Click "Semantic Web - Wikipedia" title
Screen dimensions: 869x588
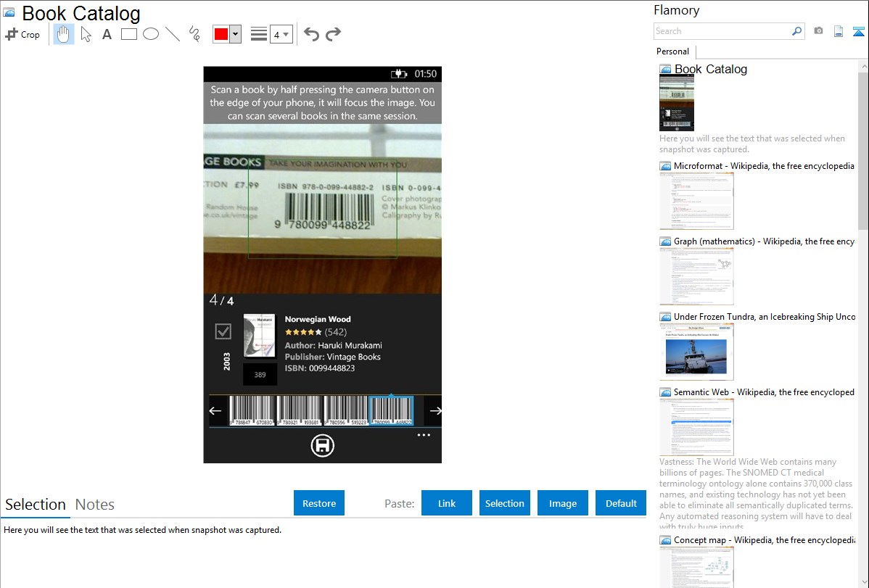764,392
